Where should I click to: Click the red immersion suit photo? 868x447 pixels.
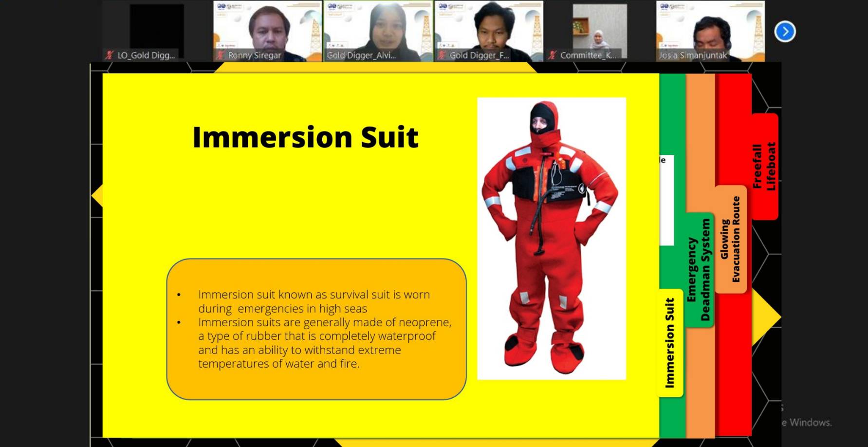point(551,238)
